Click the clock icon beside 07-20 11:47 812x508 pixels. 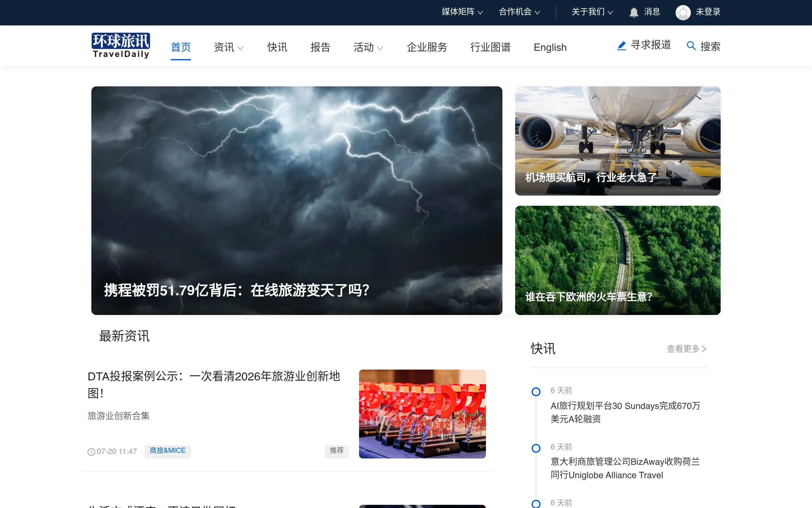click(91, 452)
